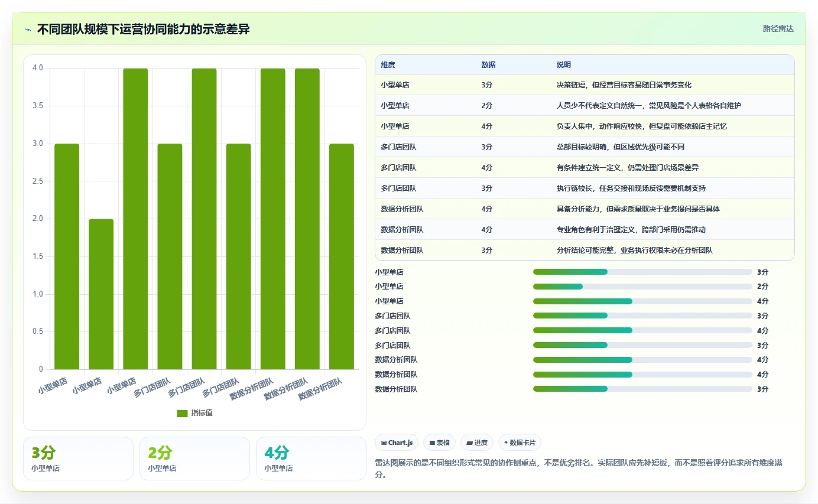Click the footer note starting 雷达图展示的是
The height and width of the screenshot is (504, 818).
point(579,469)
